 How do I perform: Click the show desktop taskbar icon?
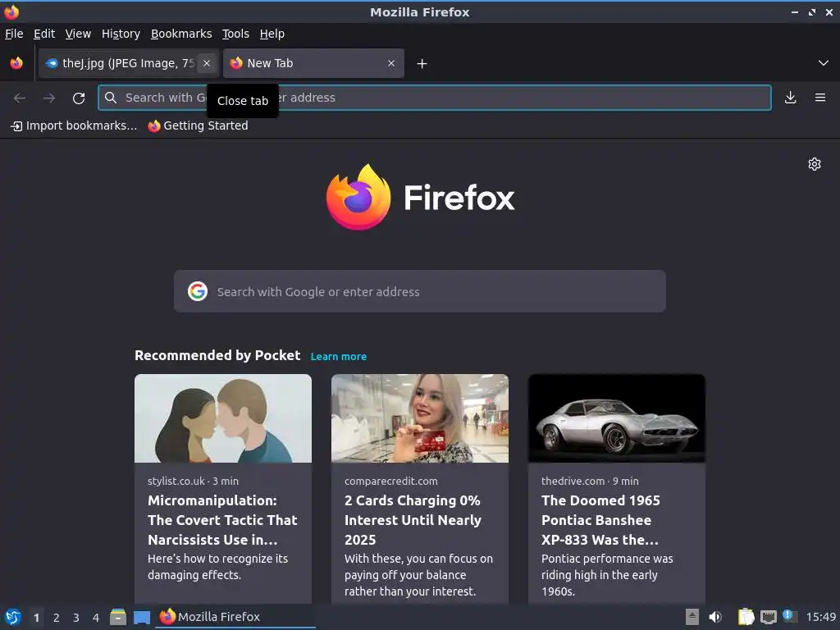[142, 617]
